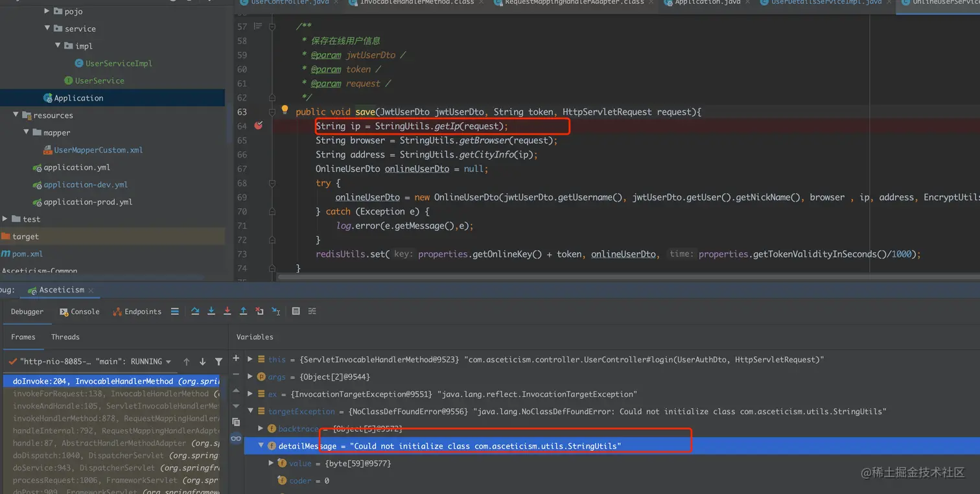Open the Endpoints tab
Viewport: 980px width, 494px height.
(137, 312)
